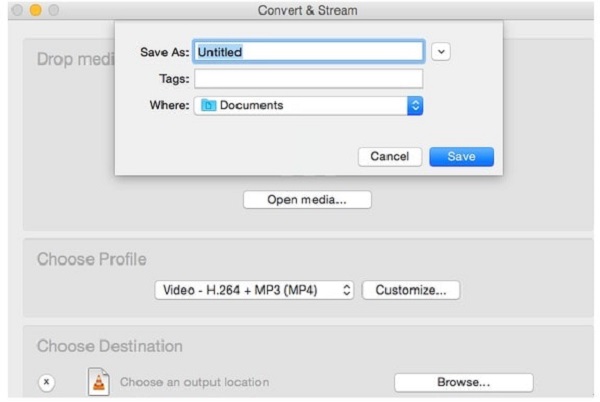Click Browse... to choose destination
This screenshot has width=600, height=402.
463,382
